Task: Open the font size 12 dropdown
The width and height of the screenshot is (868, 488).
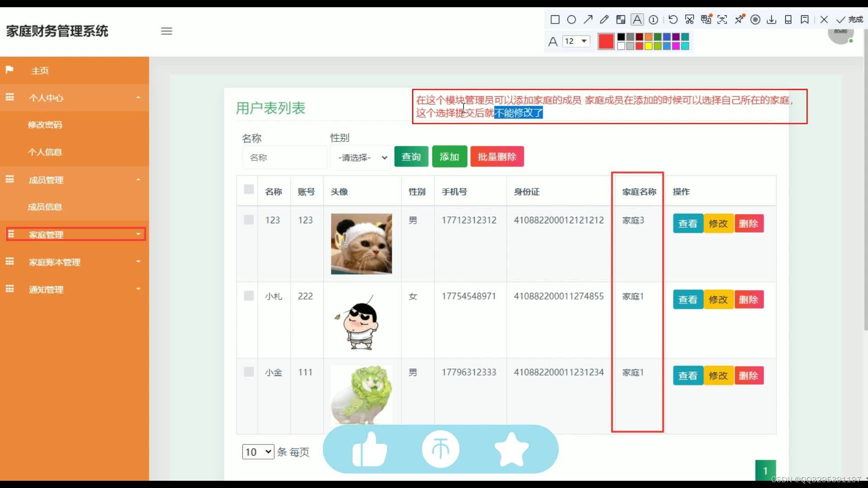Action: pyautogui.click(x=576, y=41)
